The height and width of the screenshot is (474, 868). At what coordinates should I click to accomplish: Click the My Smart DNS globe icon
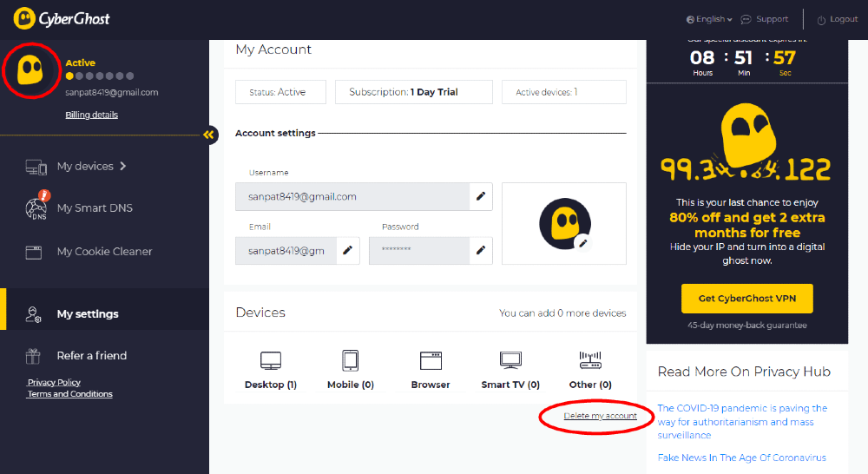[x=36, y=208]
